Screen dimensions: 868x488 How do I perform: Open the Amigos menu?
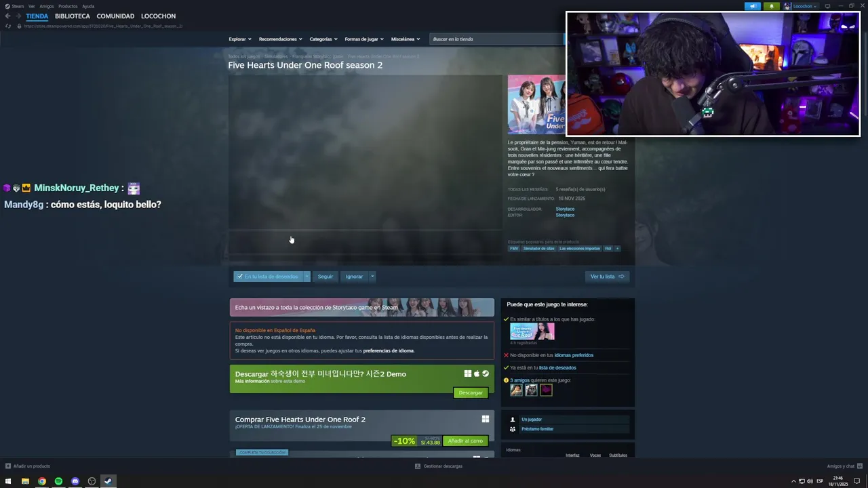tap(47, 6)
